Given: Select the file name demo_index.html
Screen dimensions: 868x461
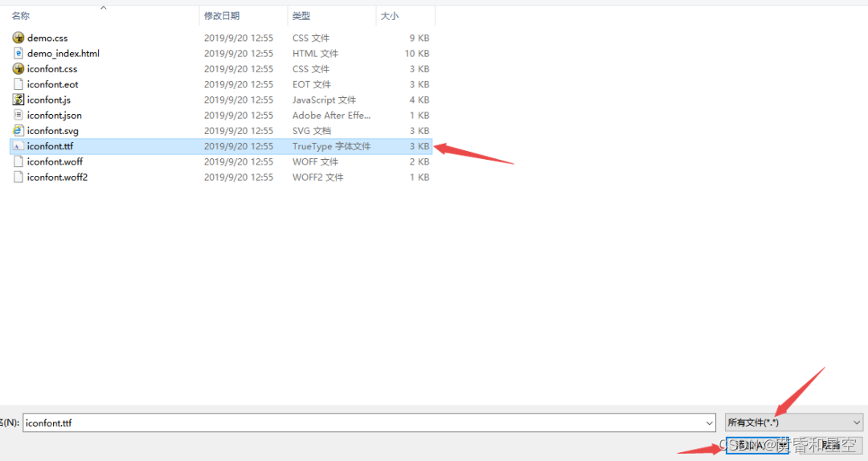Looking at the screenshot, I should click(63, 54).
